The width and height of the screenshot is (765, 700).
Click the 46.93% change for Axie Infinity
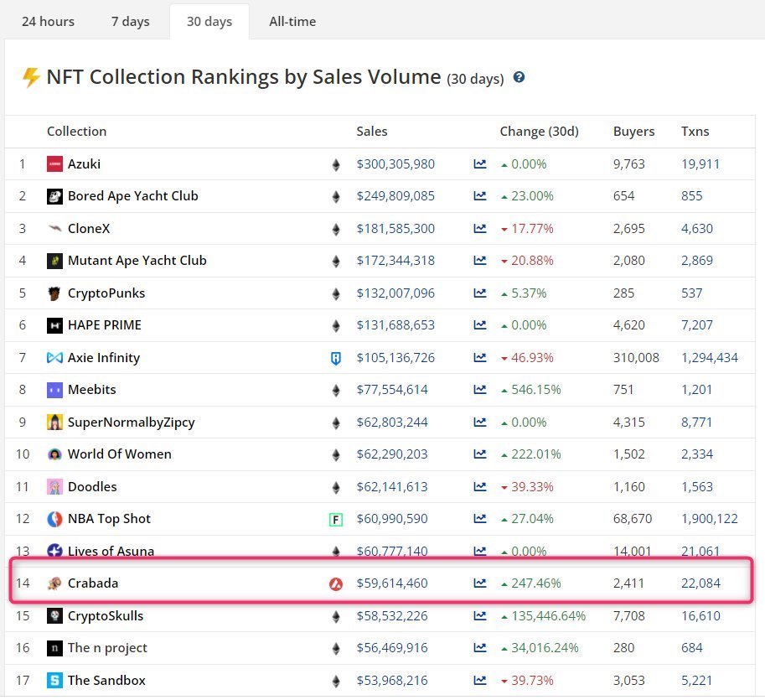coord(532,358)
